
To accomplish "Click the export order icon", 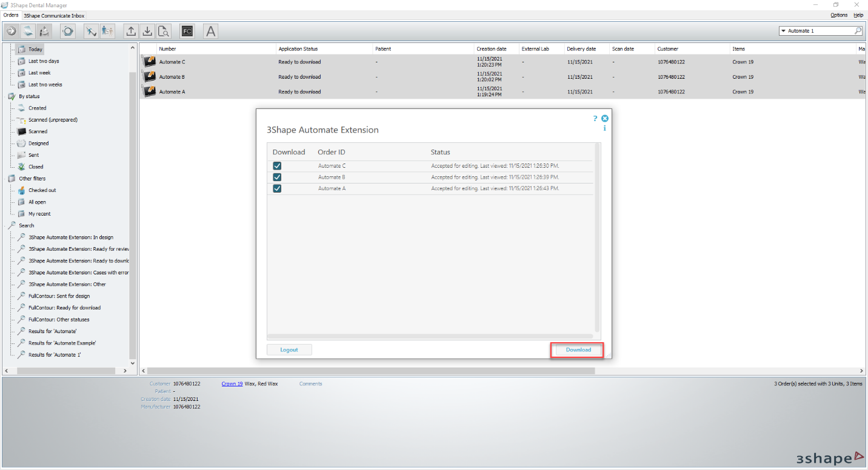I will (x=130, y=30).
